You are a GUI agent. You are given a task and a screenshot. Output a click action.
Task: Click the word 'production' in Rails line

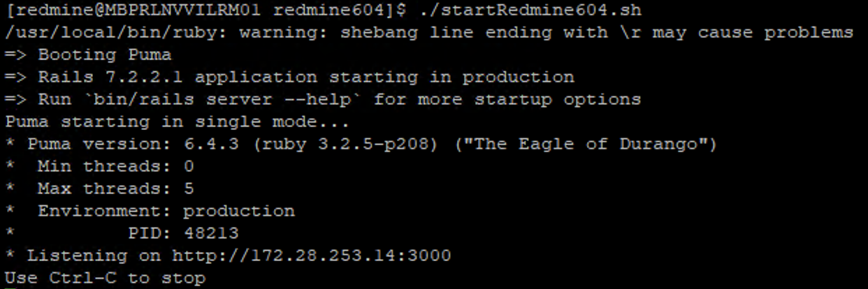(x=518, y=77)
